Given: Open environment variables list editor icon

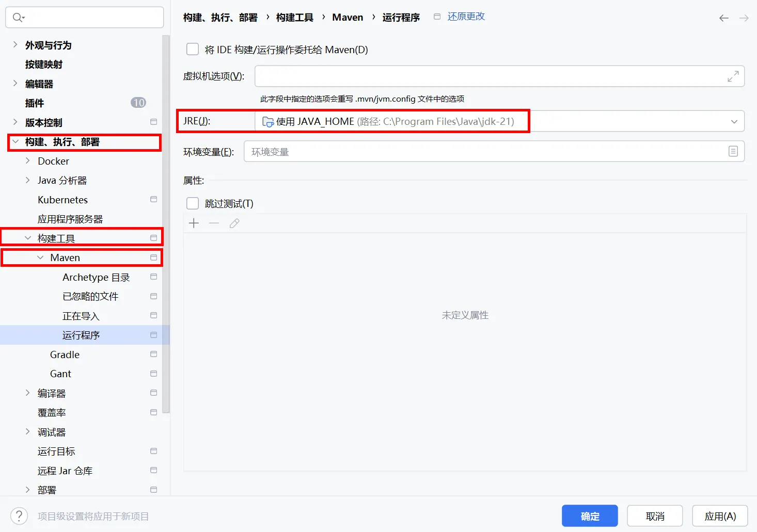Looking at the screenshot, I should [733, 152].
